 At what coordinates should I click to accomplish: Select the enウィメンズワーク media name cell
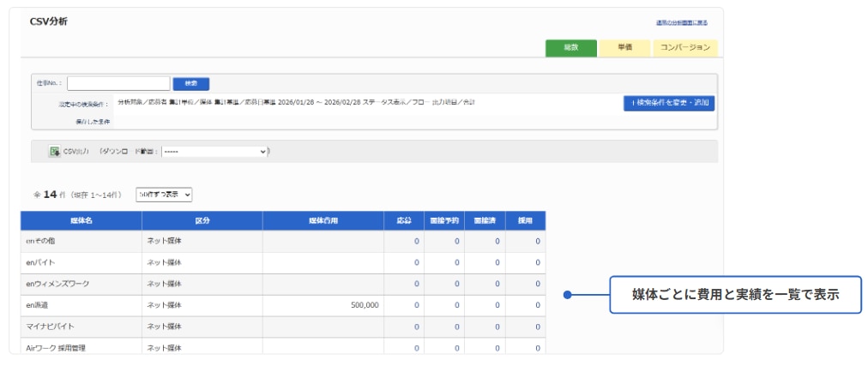point(81,285)
